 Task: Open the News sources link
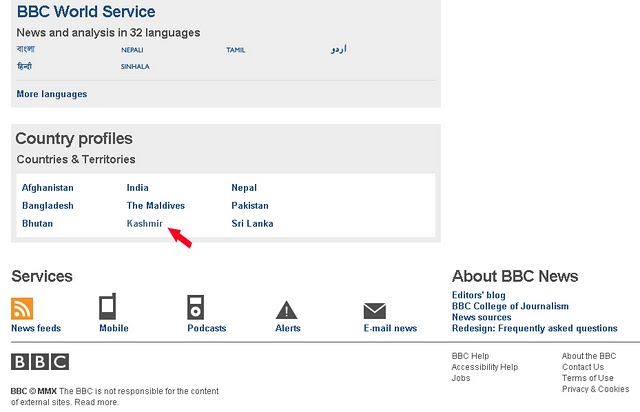[x=482, y=317]
